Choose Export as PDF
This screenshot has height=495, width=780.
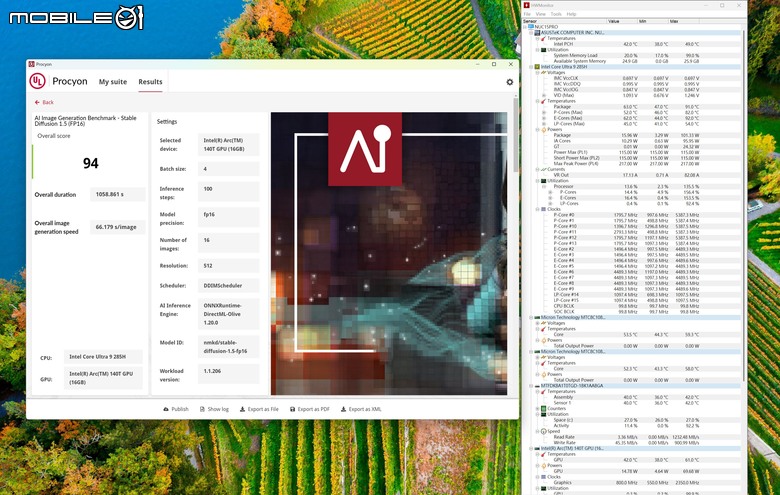pyautogui.click(x=309, y=409)
